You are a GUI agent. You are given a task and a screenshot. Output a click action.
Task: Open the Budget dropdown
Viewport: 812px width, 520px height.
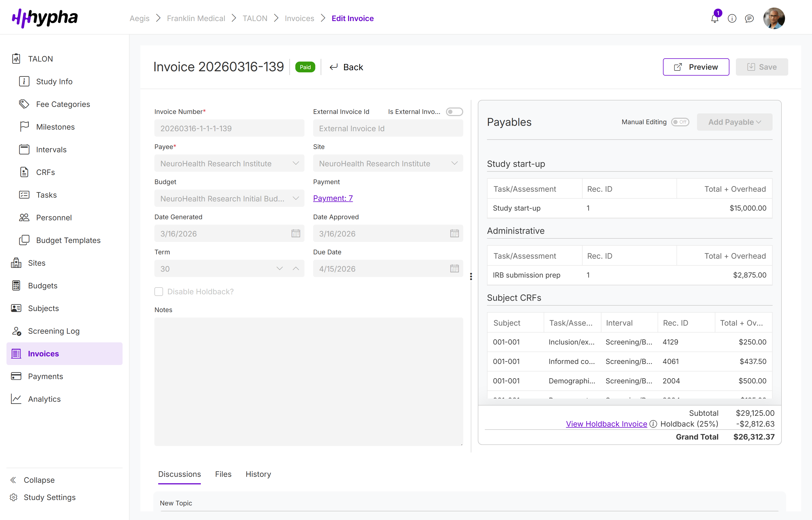tap(296, 198)
